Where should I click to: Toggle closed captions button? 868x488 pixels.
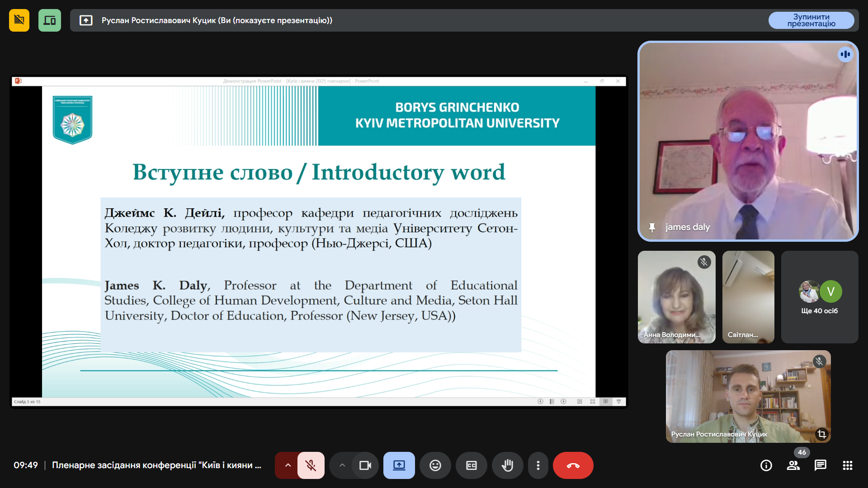pyautogui.click(x=471, y=465)
